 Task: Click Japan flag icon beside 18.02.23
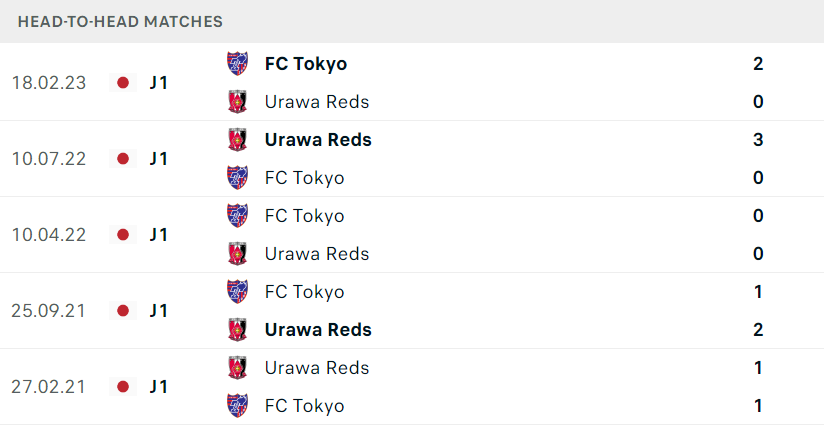(x=123, y=83)
